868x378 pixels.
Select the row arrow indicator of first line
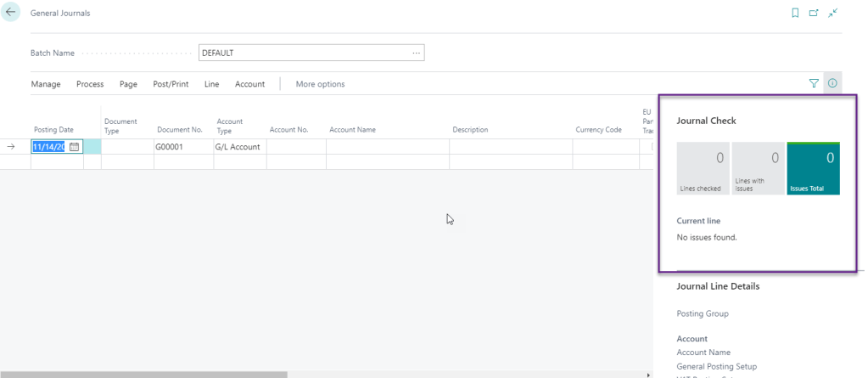tap(11, 147)
